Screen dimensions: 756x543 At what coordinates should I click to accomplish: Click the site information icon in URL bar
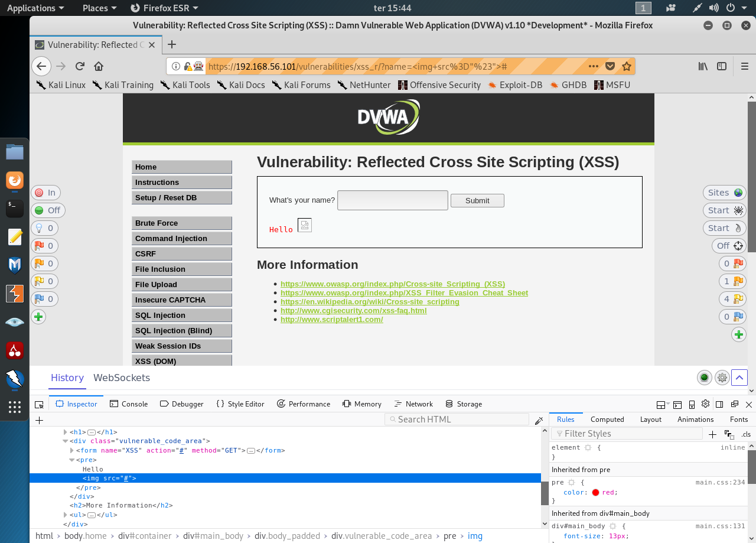[x=176, y=66]
